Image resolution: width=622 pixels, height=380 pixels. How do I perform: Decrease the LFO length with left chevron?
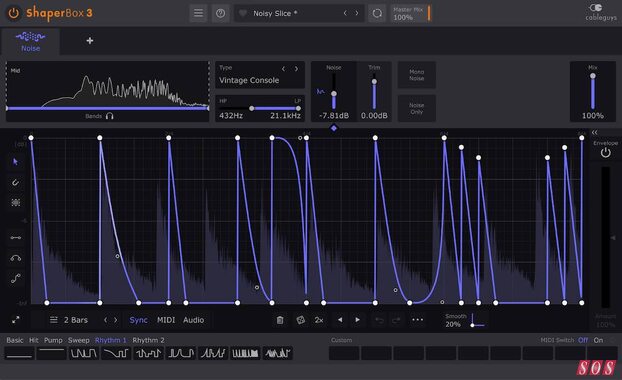(106, 320)
